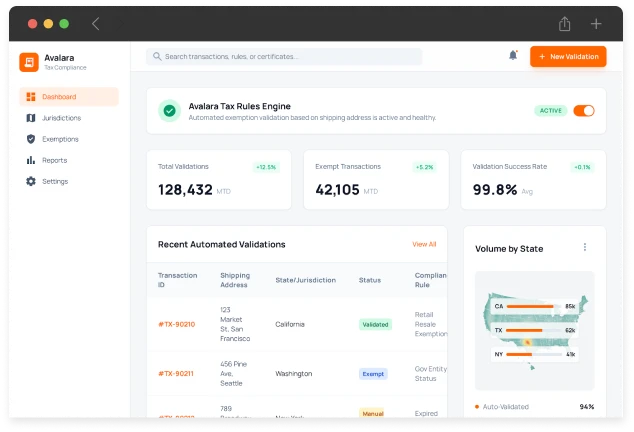Click the green shield check icon

(170, 110)
